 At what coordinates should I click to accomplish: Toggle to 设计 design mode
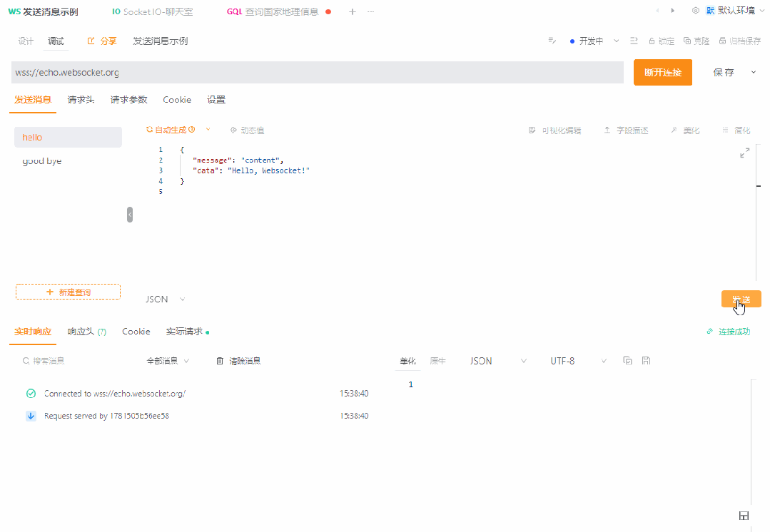pyautogui.click(x=26, y=41)
